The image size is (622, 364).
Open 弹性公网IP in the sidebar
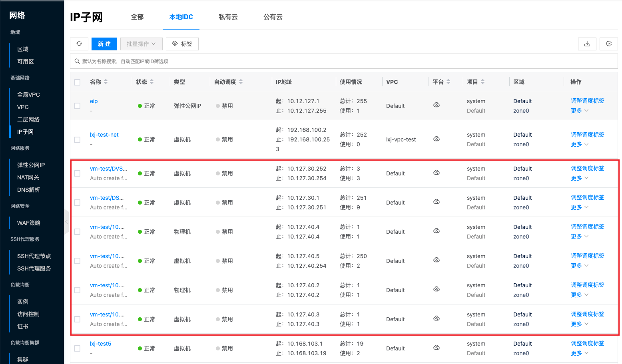pos(31,165)
